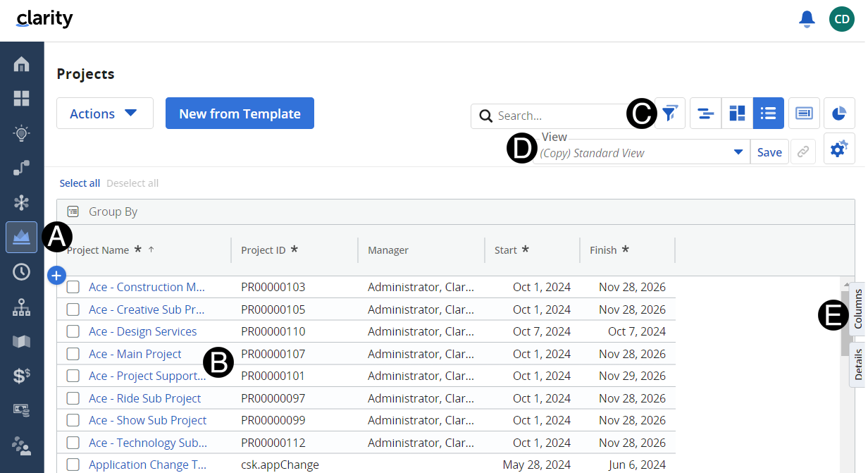Click into the Search field
Image resolution: width=868 pixels, height=473 pixels.
tap(557, 116)
